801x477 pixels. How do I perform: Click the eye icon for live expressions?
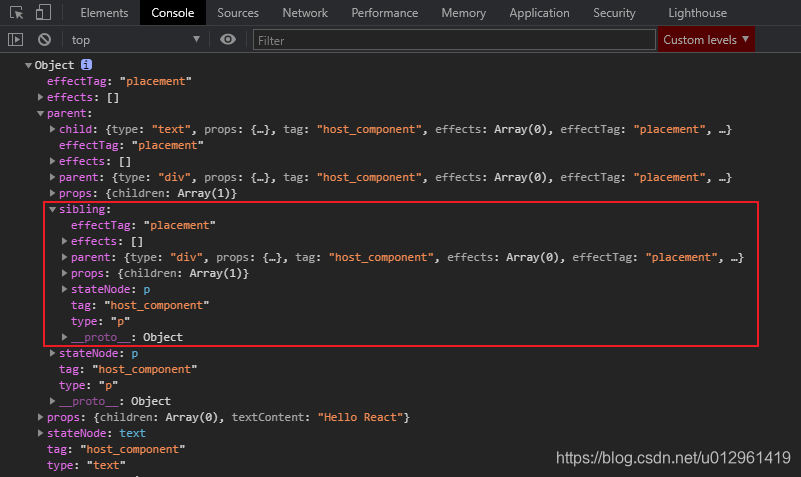228,39
